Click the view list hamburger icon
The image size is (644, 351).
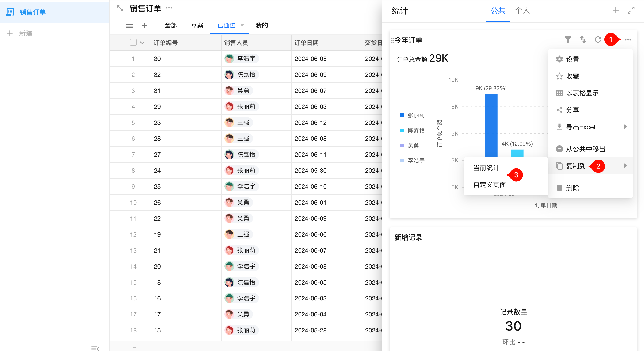pos(130,25)
